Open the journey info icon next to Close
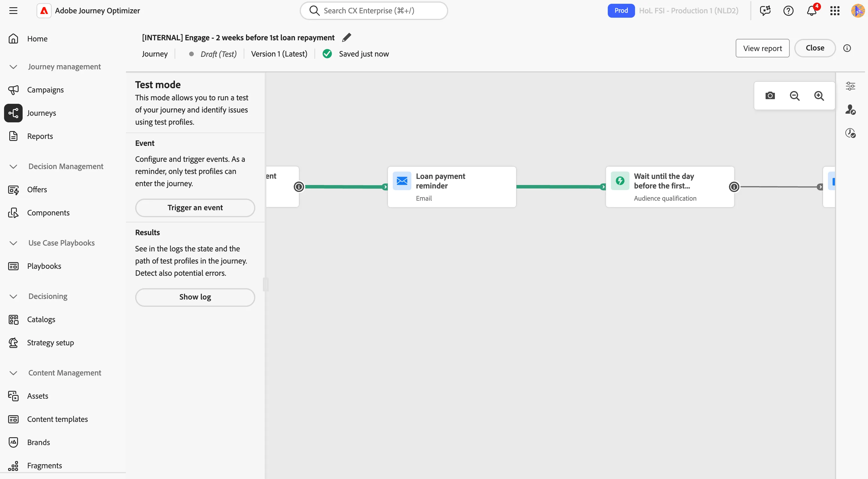 pos(847,48)
